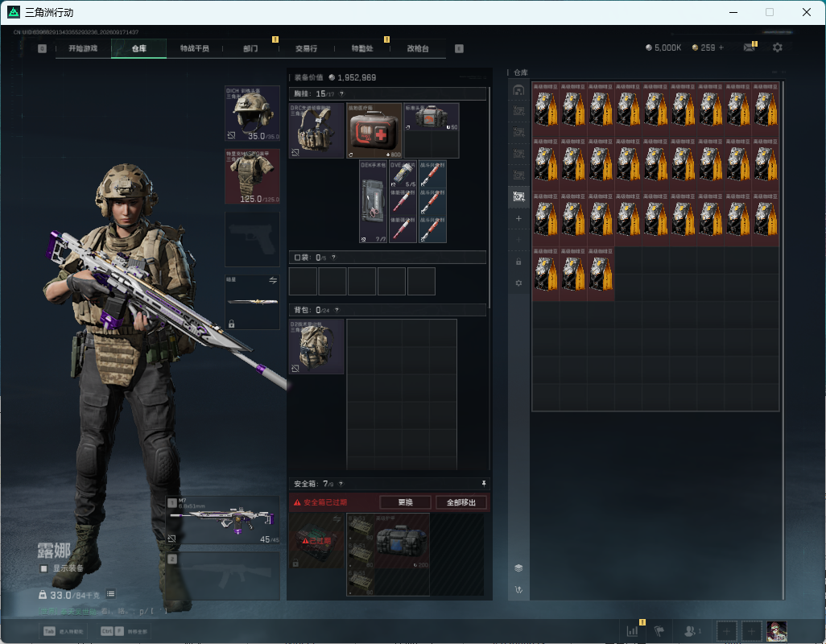This screenshot has width=826, height=644.
Task: Click the 胸挂 help question mark
Action: [341, 93]
